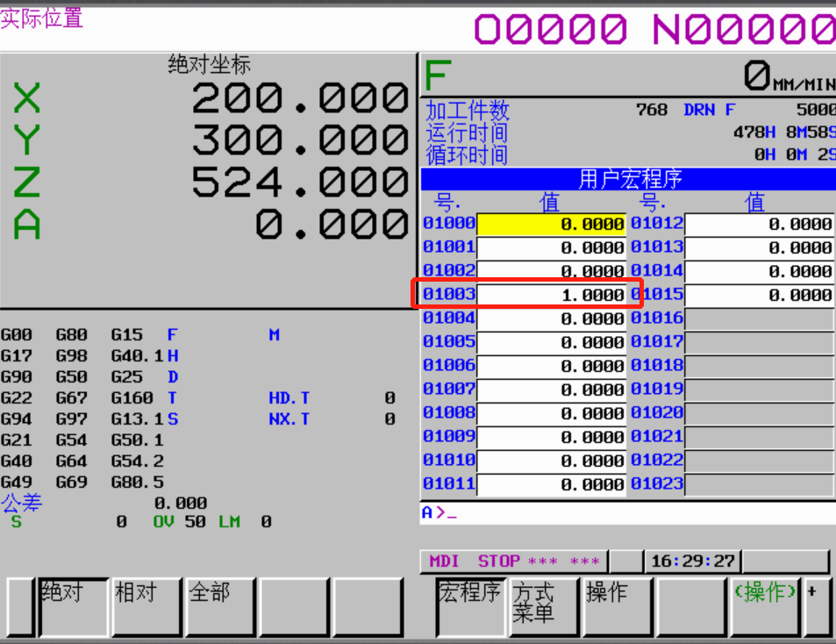836x644 pixels.
Task: Select the 全部 softkey
Action: point(219,605)
